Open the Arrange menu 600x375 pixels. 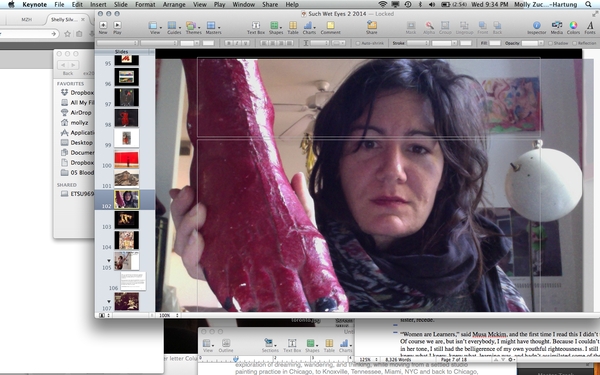tap(174, 5)
